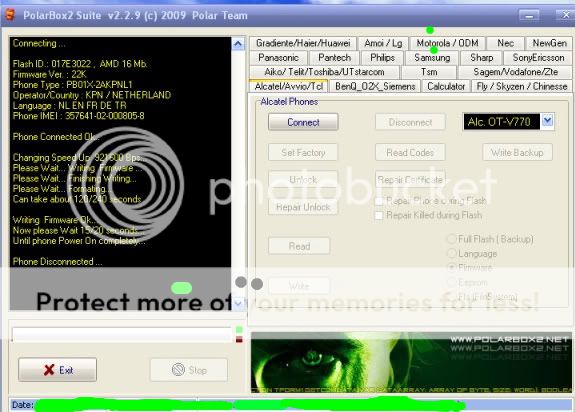Open the SonyEricsson tab

coord(538,58)
